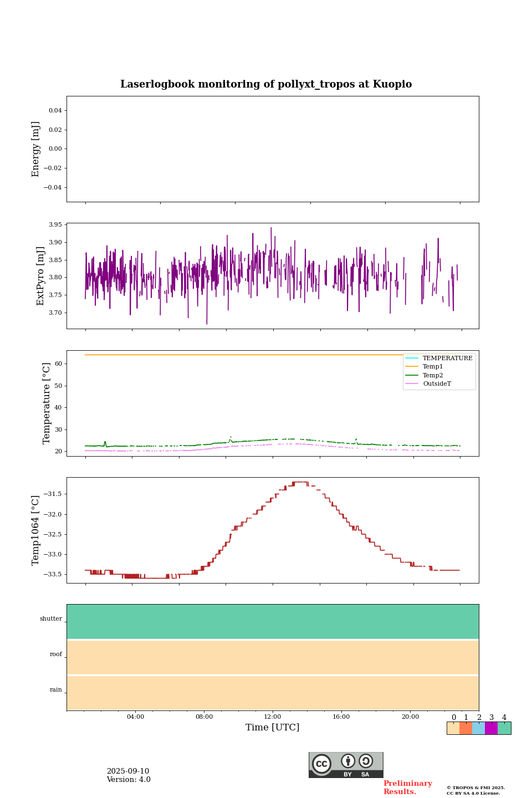Screen dimensions: 532x798
Task: Click the TROPOS & FMI copyright notice
Action: [475, 790]
